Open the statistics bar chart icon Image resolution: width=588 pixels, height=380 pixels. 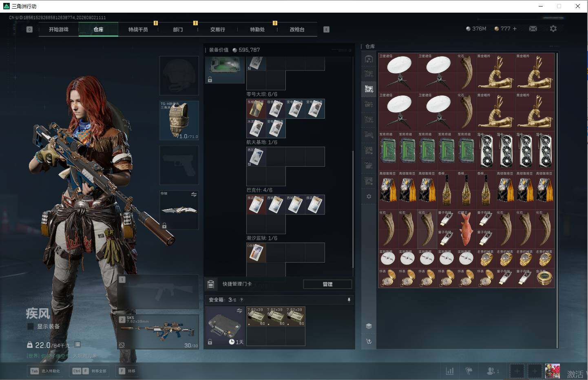tap(450, 371)
